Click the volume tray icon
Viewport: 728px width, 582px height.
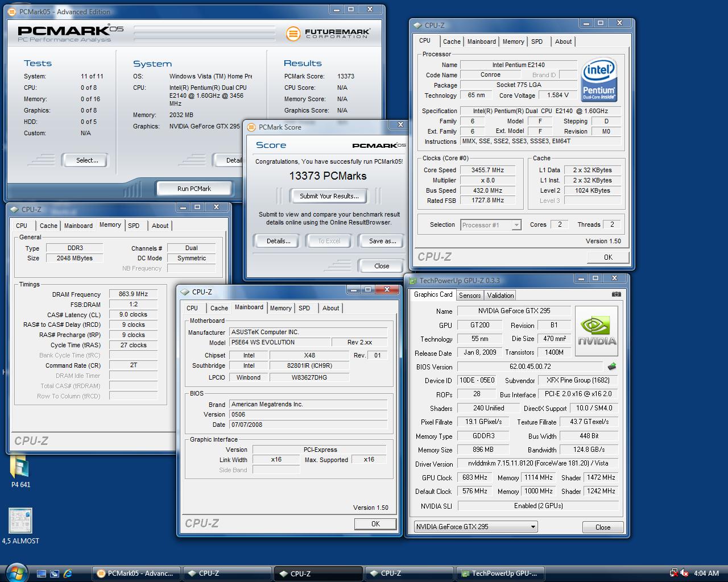pyautogui.click(x=684, y=573)
